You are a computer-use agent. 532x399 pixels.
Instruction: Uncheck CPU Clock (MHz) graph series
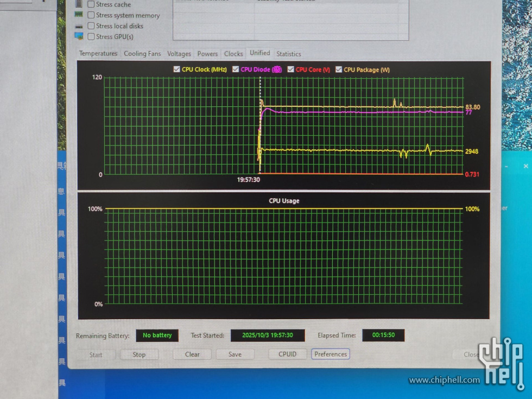point(176,69)
